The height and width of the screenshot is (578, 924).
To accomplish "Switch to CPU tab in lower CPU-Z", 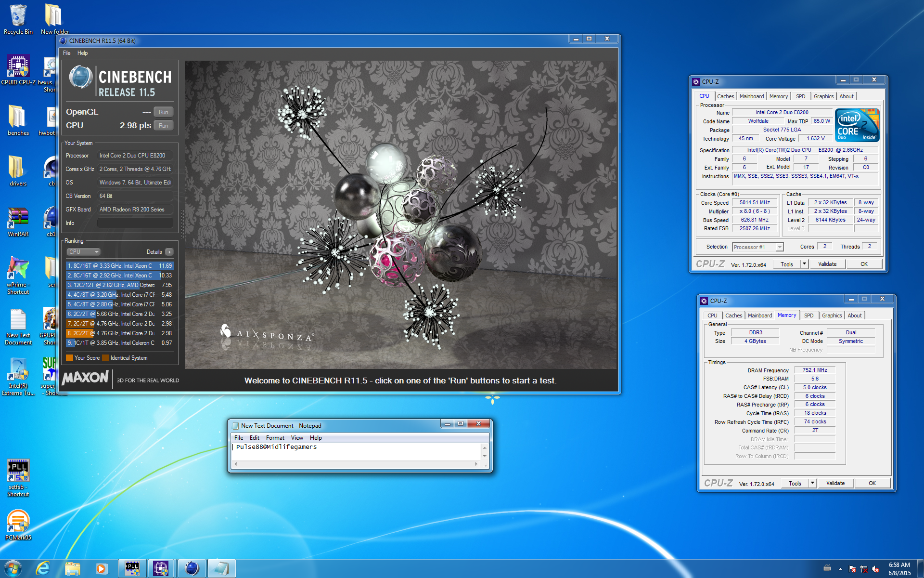I will [712, 315].
